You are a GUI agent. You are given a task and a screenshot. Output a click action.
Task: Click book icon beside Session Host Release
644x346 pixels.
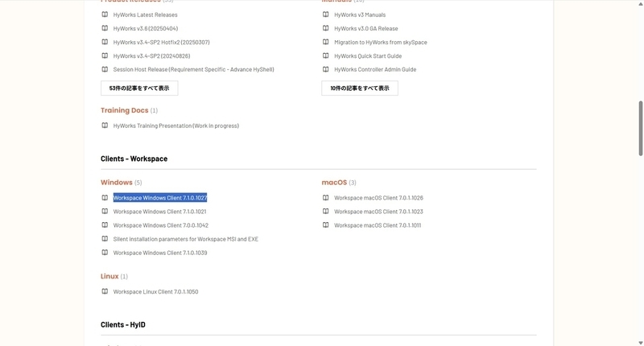click(105, 69)
